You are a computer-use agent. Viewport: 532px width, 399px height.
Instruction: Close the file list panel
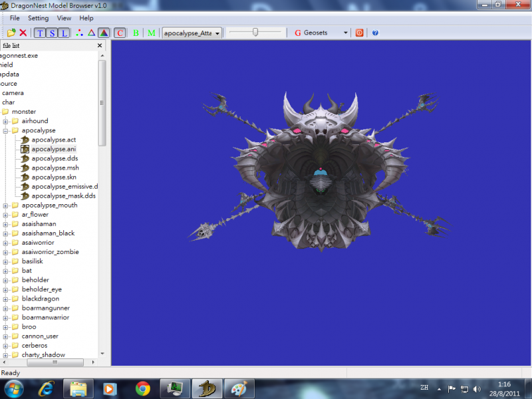click(x=100, y=45)
